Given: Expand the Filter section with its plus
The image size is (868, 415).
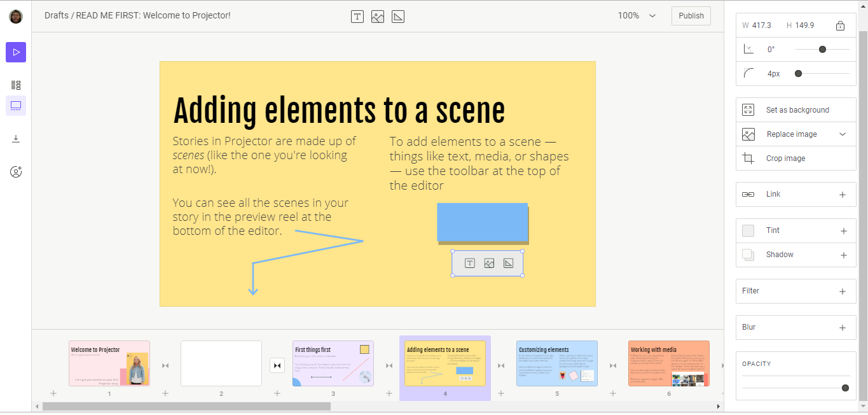Looking at the screenshot, I should pos(843,292).
